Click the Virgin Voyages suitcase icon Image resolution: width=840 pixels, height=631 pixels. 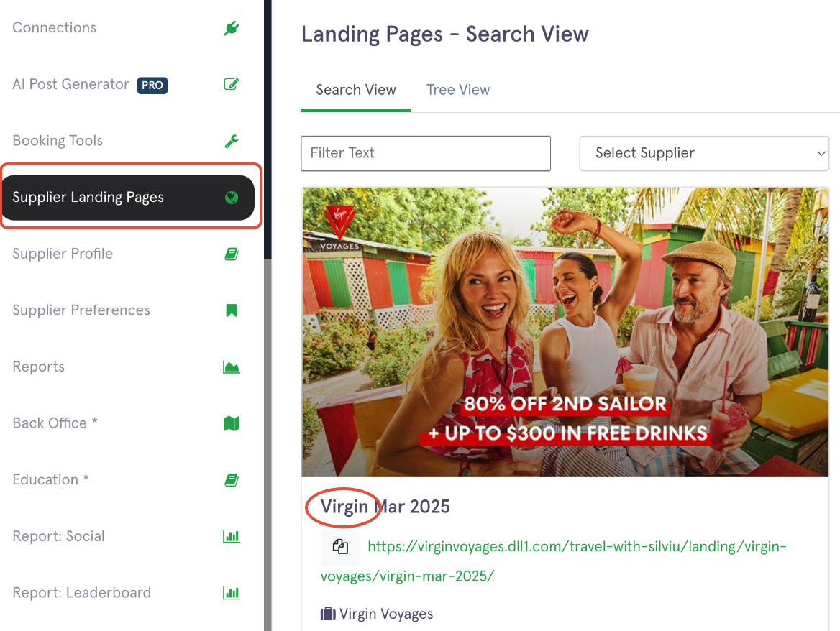point(328,613)
